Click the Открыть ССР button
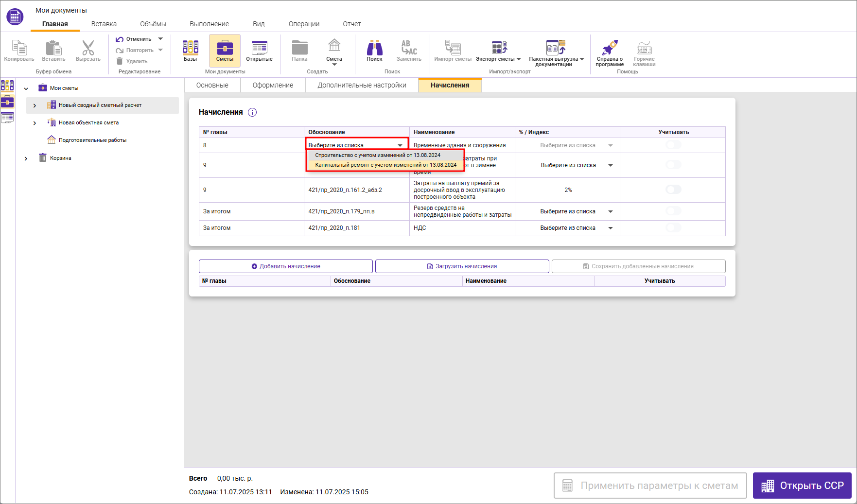The image size is (857, 504). (x=802, y=486)
